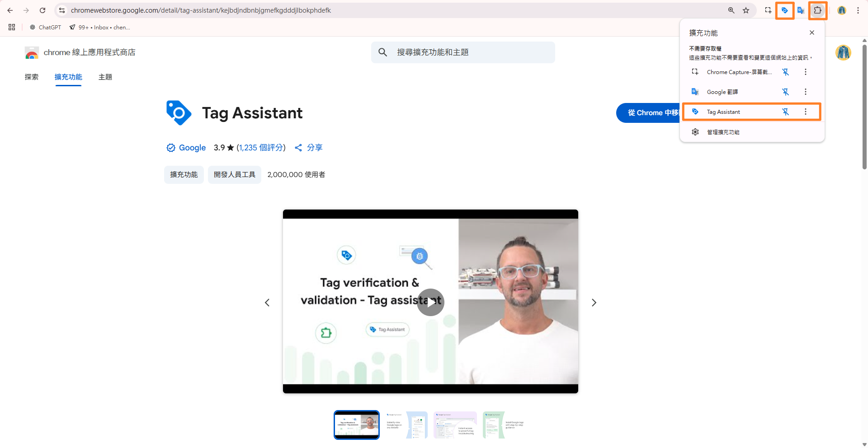Focus the extensions and themes search field
The width and height of the screenshot is (868, 448).
click(x=463, y=52)
